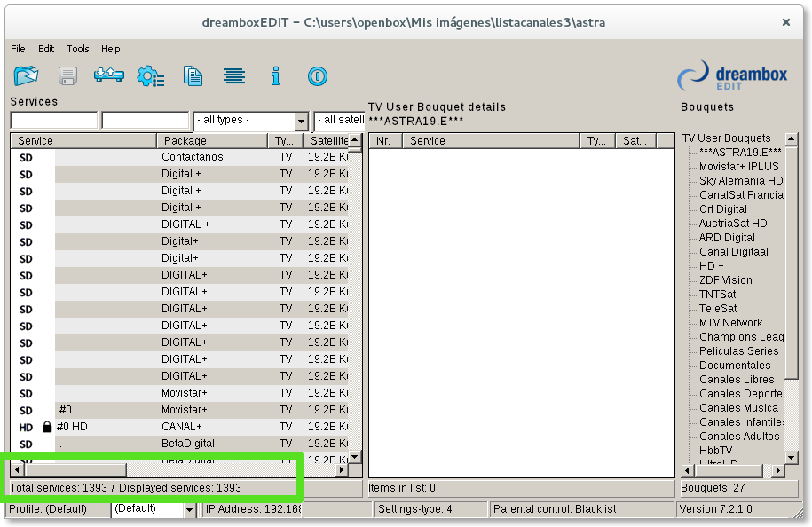
Task: Select the AustriaSat HD bouquet
Action: click(733, 223)
